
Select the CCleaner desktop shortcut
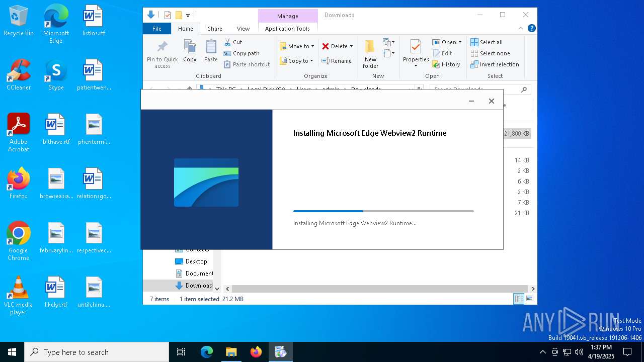click(x=19, y=75)
